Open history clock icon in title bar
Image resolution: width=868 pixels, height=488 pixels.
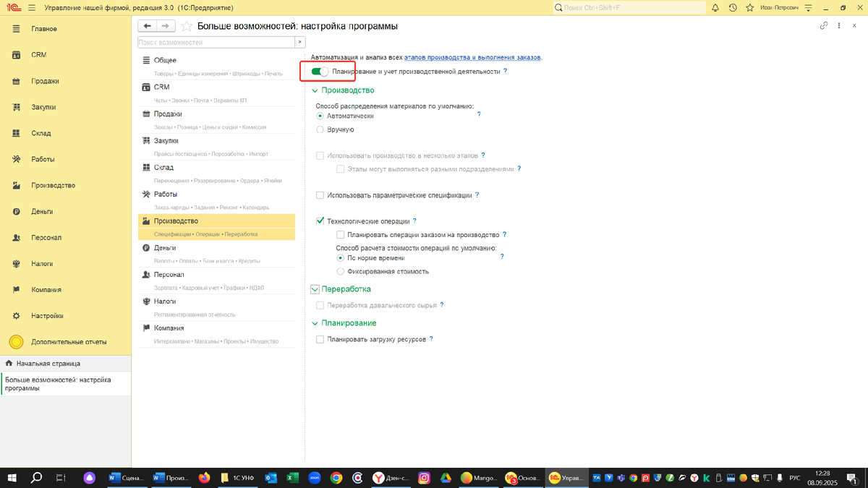733,8
